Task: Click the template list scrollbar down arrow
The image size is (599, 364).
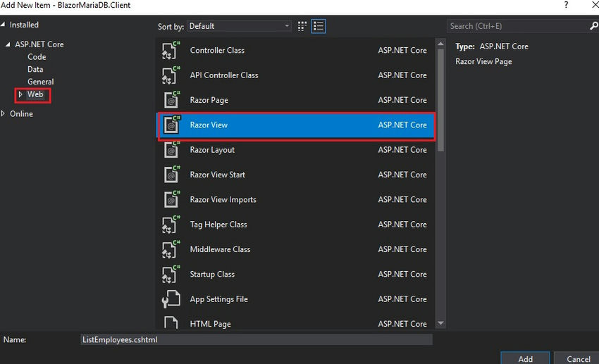Action: click(x=441, y=323)
